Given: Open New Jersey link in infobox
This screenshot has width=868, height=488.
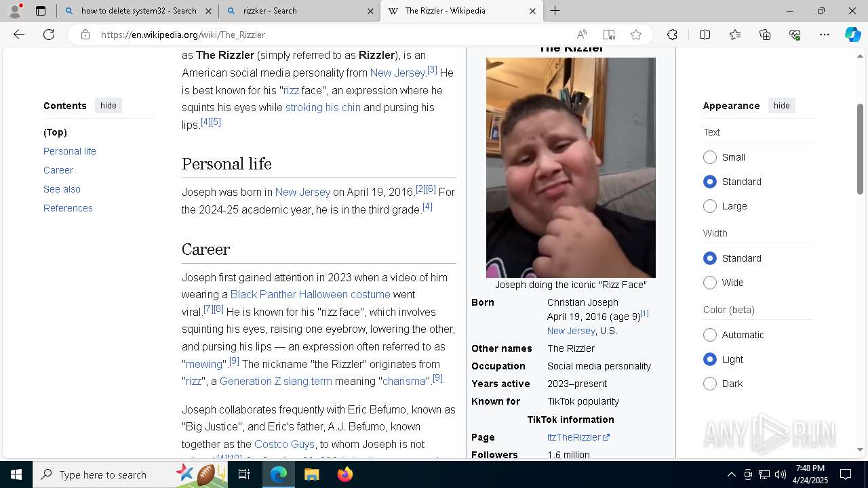Looking at the screenshot, I should click(571, 331).
